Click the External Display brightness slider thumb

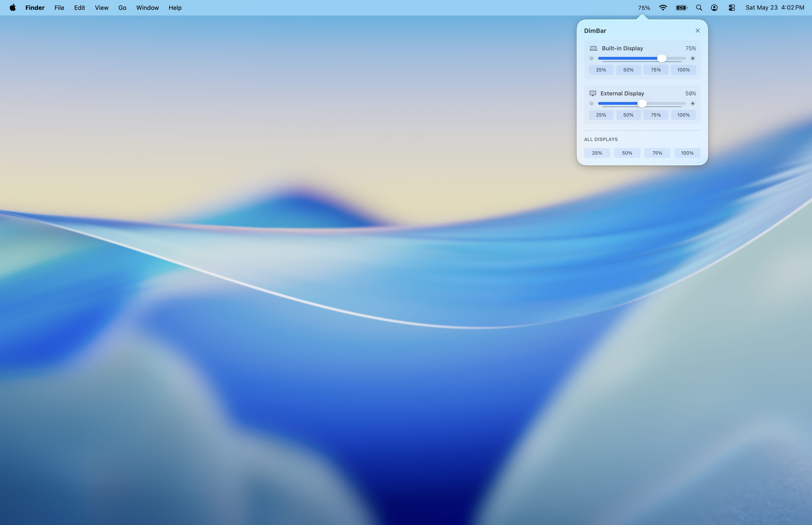point(642,103)
